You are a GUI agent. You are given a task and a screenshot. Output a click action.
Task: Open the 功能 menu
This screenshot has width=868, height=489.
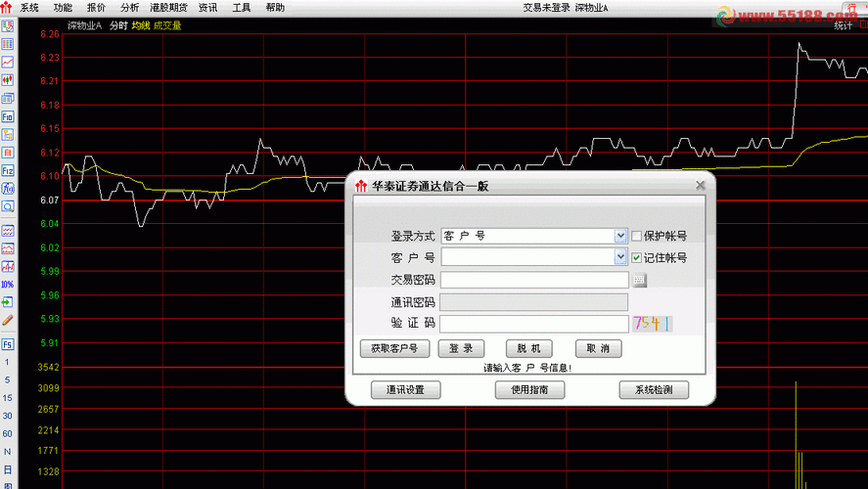click(63, 8)
